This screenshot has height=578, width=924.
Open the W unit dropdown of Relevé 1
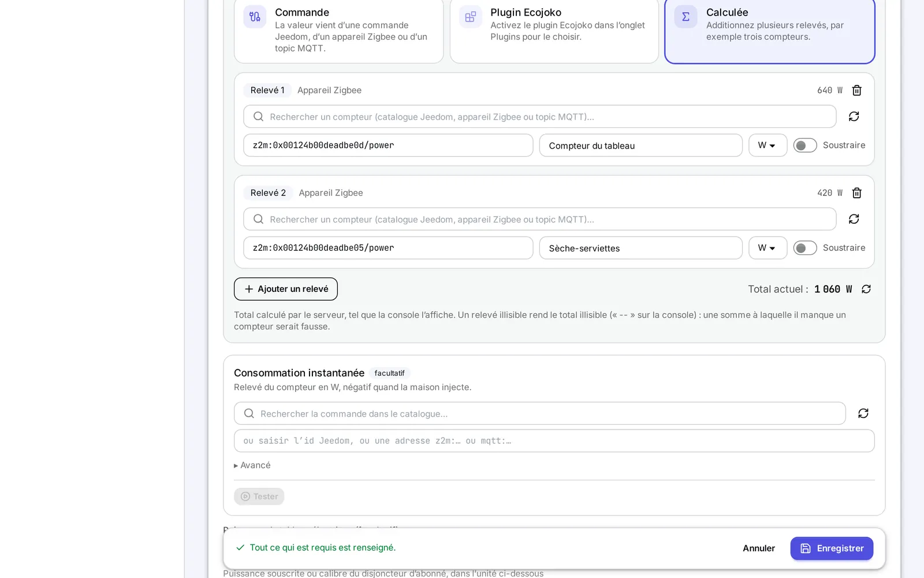768,145
